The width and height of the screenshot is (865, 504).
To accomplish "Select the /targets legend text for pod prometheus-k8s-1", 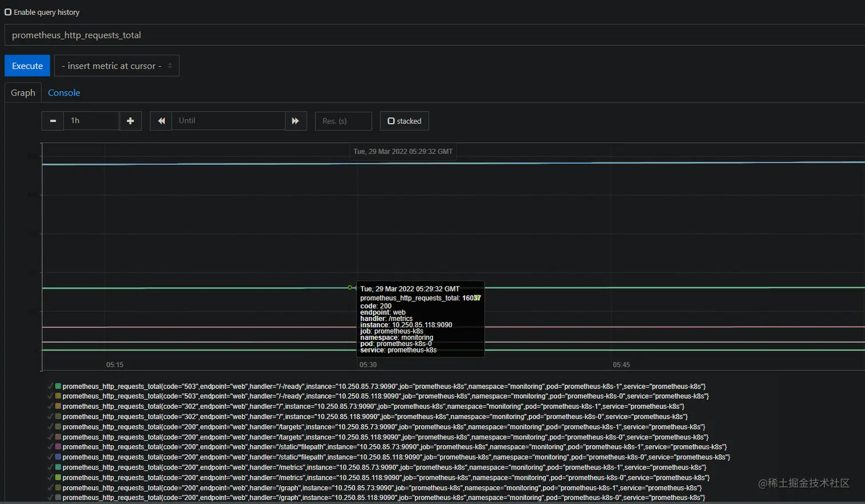I will (384, 427).
